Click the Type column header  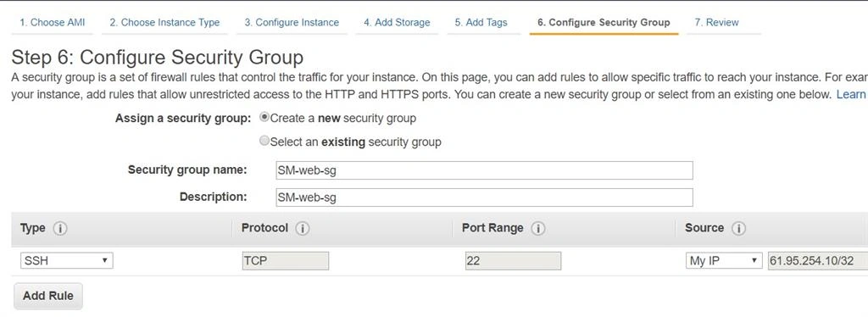pos(33,228)
